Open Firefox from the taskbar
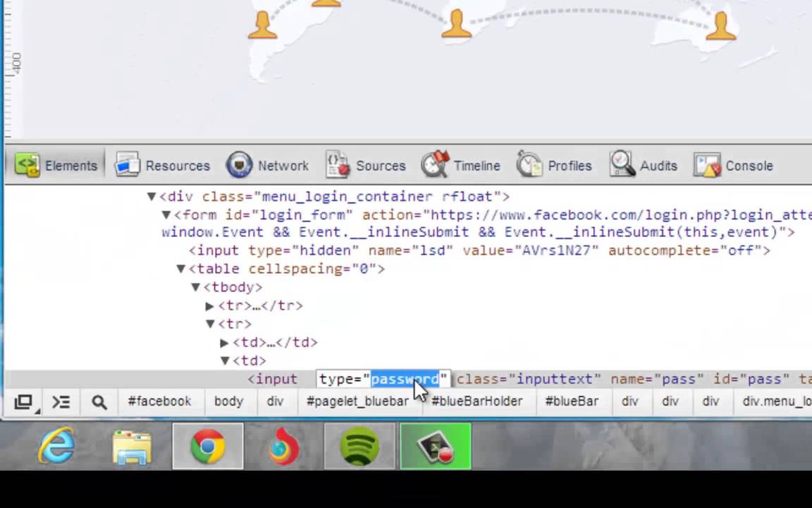The image size is (812, 508). click(x=283, y=446)
